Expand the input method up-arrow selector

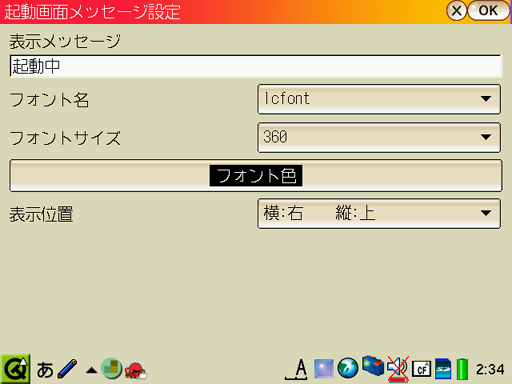pos(91,370)
